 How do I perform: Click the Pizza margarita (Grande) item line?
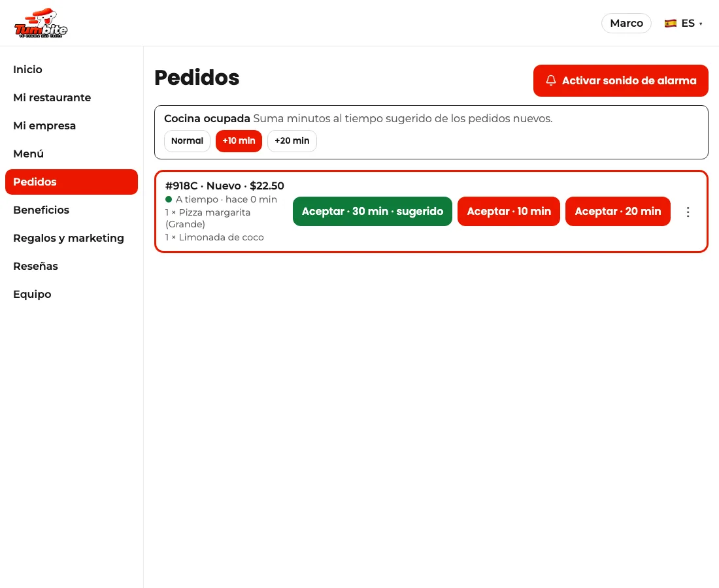point(208,218)
